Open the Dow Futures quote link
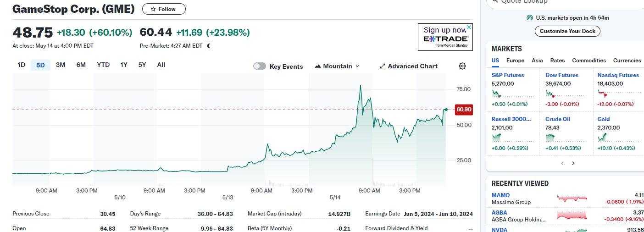This screenshot has width=644, height=232. [x=562, y=75]
